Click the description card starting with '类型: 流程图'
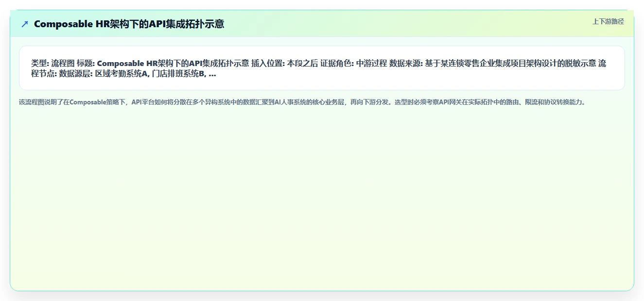The width and height of the screenshot is (644, 301). (x=322, y=68)
